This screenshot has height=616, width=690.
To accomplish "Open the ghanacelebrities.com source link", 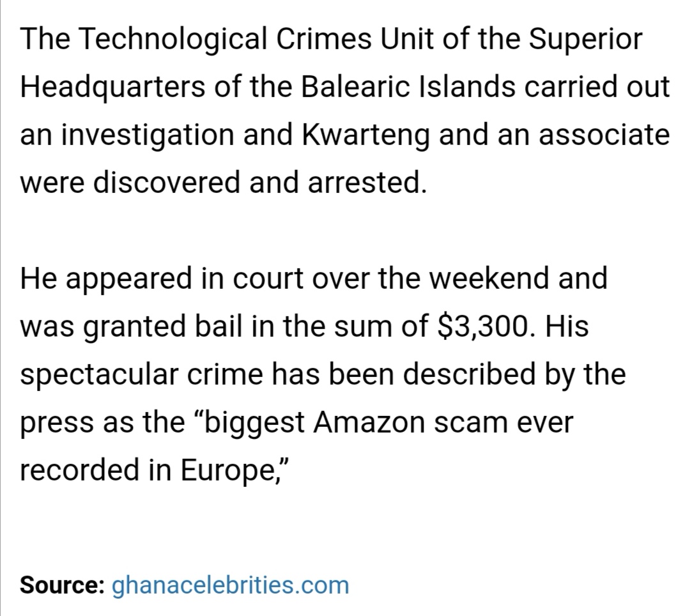I will (x=231, y=585).
